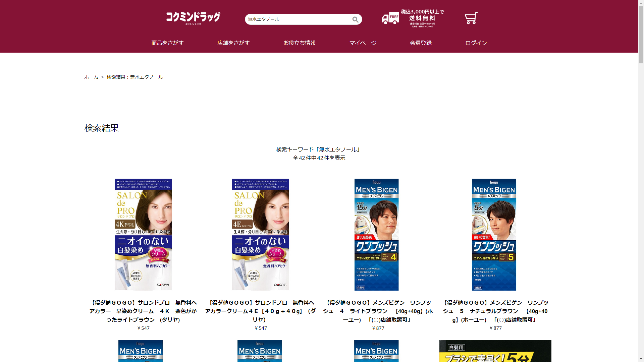Click メンズビゲン ワンプッシュ 5 ナチュラルブラウン title
Screen dimensions: 644x362
(x=495, y=311)
